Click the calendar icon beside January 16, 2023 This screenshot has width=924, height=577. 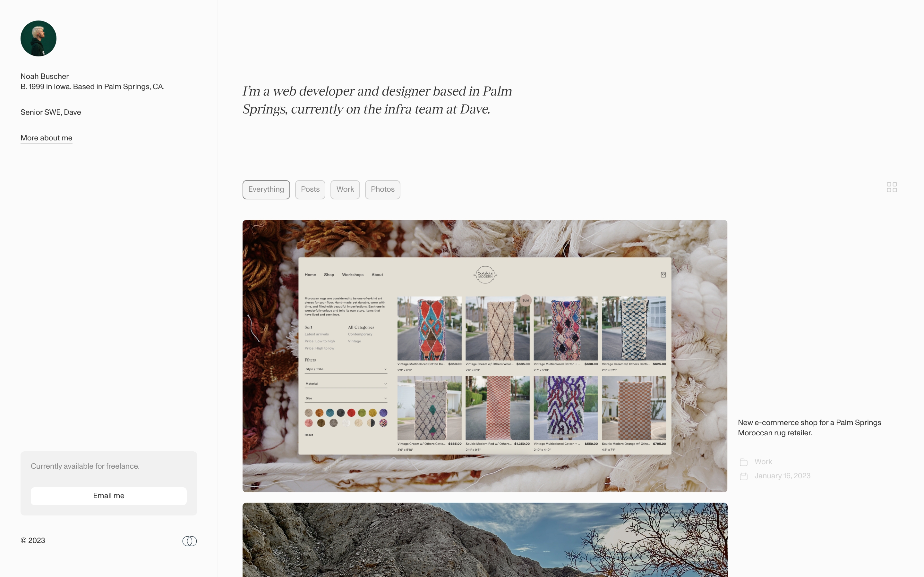[x=743, y=476]
